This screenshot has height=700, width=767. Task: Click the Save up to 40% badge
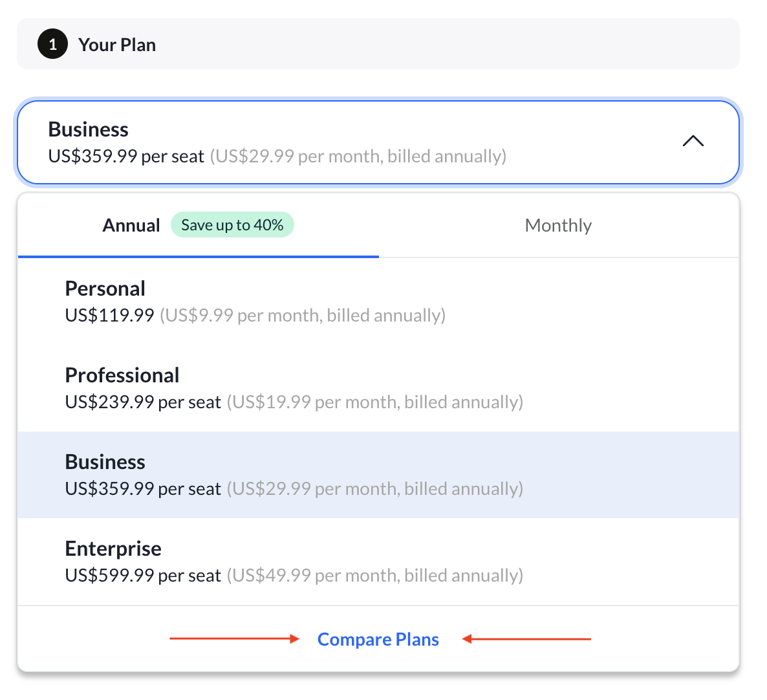pos(232,224)
